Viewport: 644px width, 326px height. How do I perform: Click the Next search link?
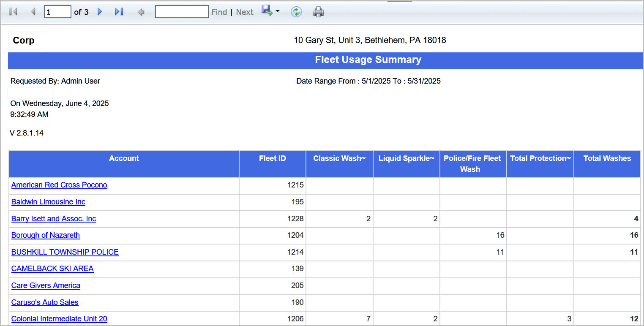[x=245, y=12]
